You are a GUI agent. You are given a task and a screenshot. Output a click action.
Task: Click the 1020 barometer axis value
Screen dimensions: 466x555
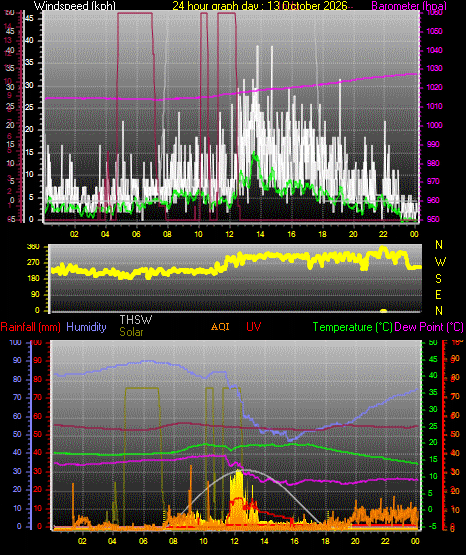click(x=434, y=87)
